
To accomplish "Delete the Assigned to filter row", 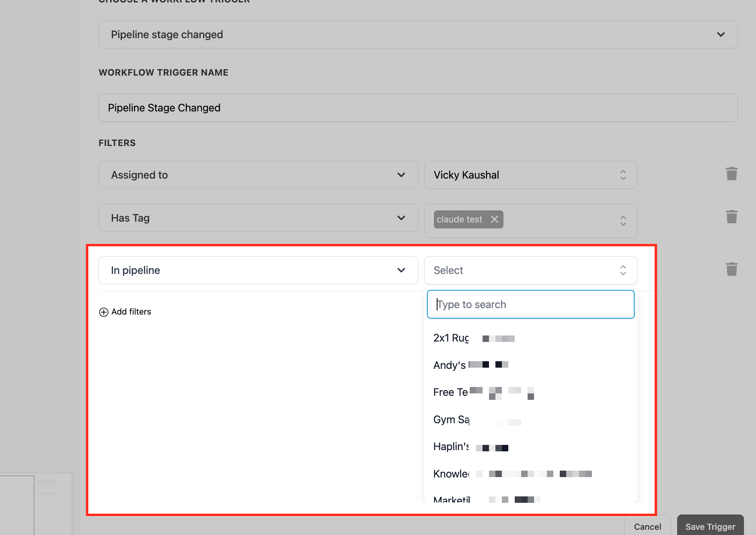I will point(731,174).
